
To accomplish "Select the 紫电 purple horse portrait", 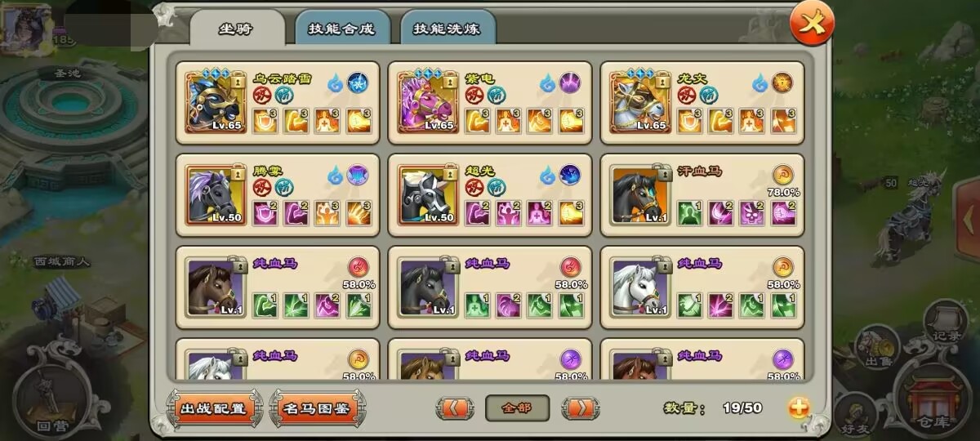I will tap(427, 102).
